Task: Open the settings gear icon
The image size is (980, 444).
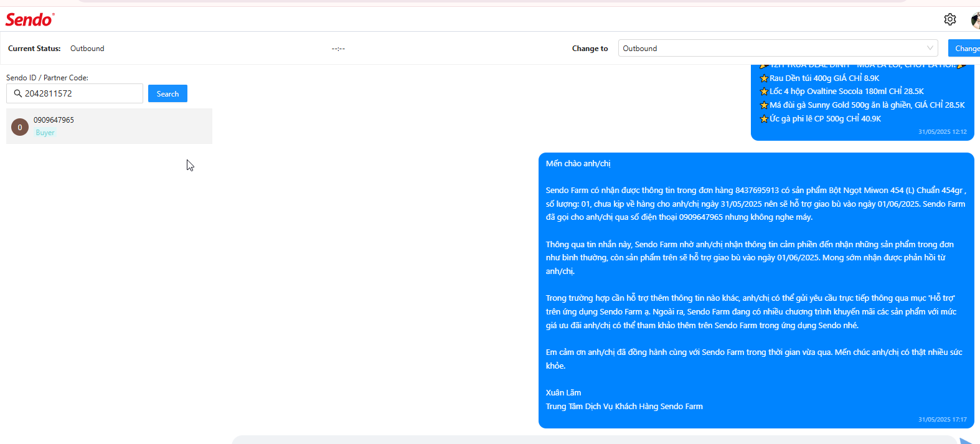Action: pyautogui.click(x=949, y=19)
